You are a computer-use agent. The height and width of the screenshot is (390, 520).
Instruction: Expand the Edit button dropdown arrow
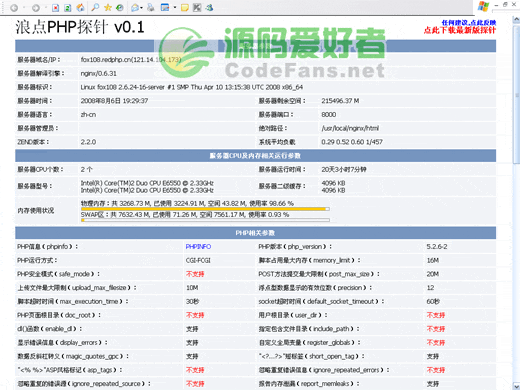point(174,8)
